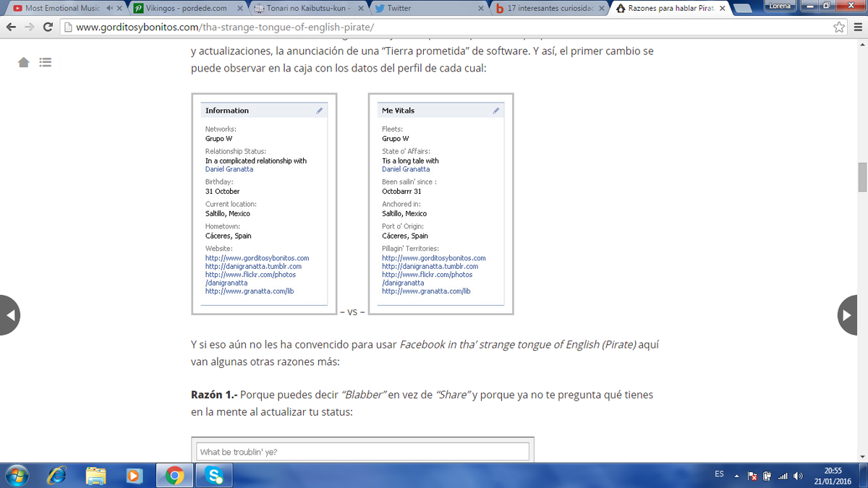Open flickr.com/photos link under Pillagin' Territories
The image size is (868, 488).
point(427,275)
